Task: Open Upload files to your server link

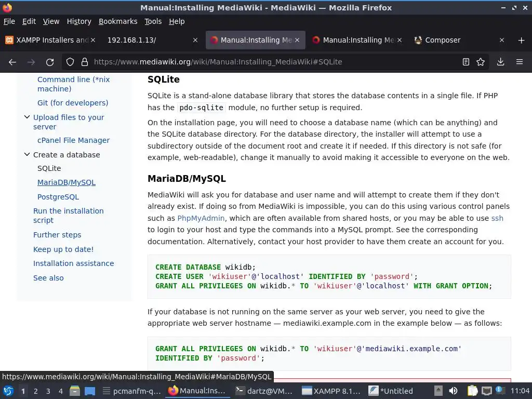Action: pos(69,122)
